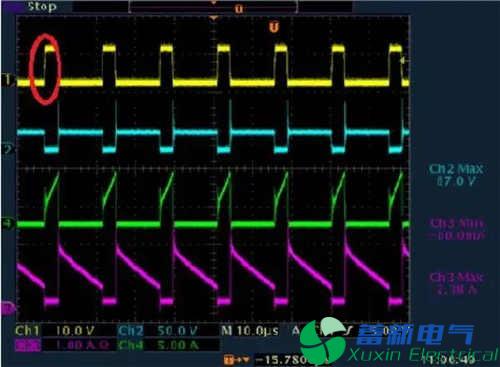This screenshot has height=367, width=500.
Task: Click the -15.78 trigger delay value
Action: pos(283,360)
